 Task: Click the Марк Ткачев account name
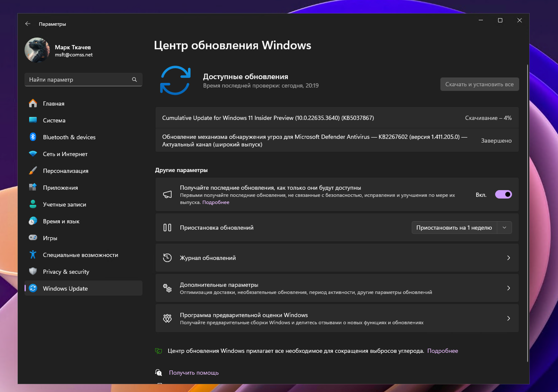pyautogui.click(x=73, y=47)
